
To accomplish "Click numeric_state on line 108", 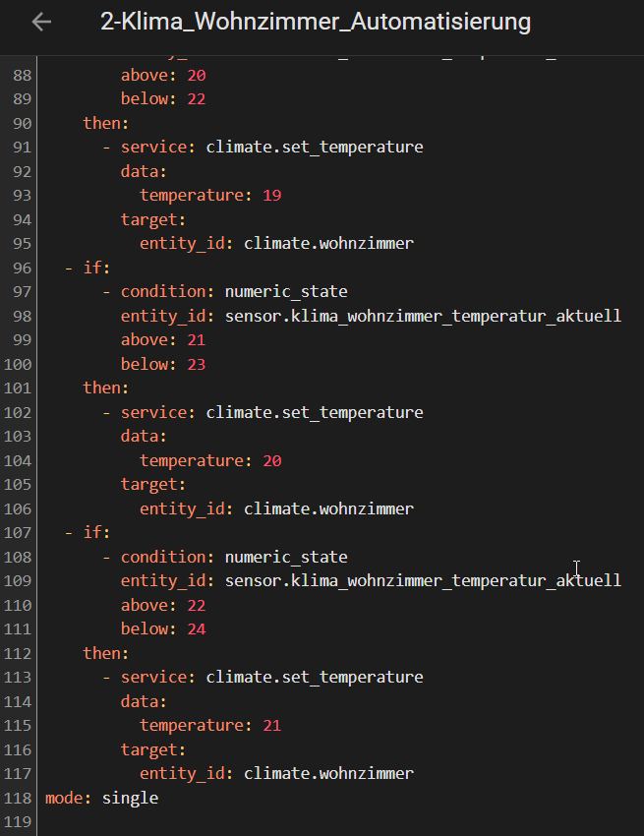I will (x=286, y=557).
